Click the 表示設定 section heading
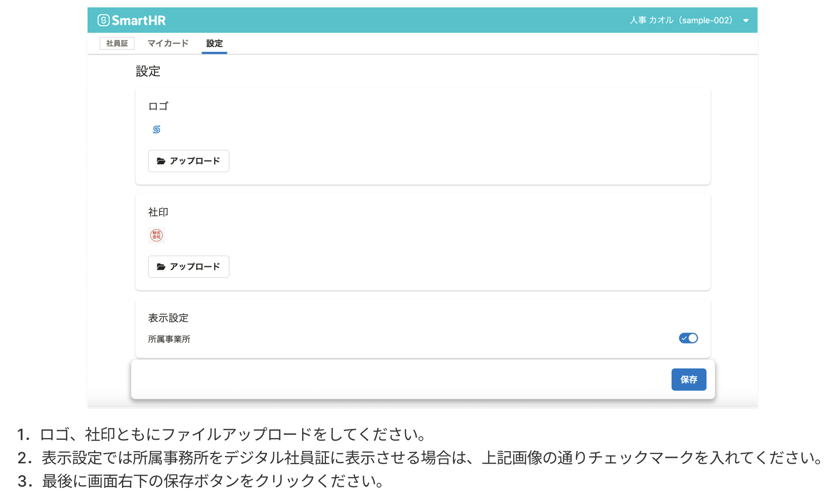Image resolution: width=837 pixels, height=504 pixels. point(168,318)
